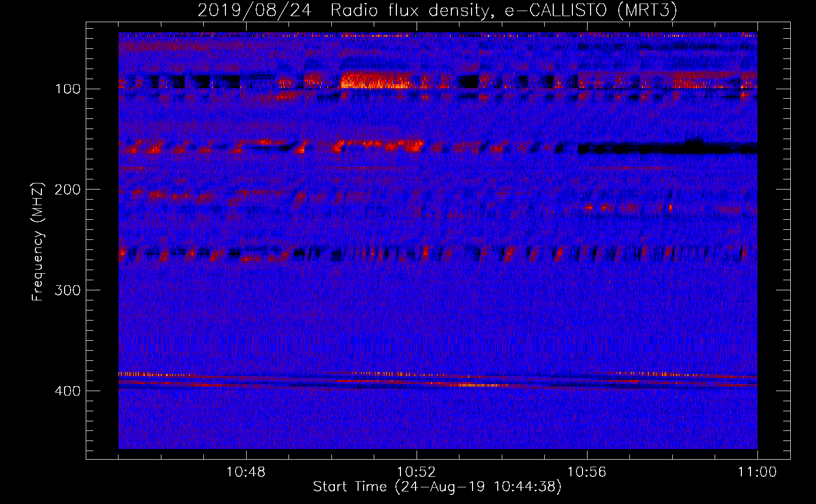The width and height of the screenshot is (816, 504).
Task: Click the 10:48 time tick label
Action: tap(246, 472)
